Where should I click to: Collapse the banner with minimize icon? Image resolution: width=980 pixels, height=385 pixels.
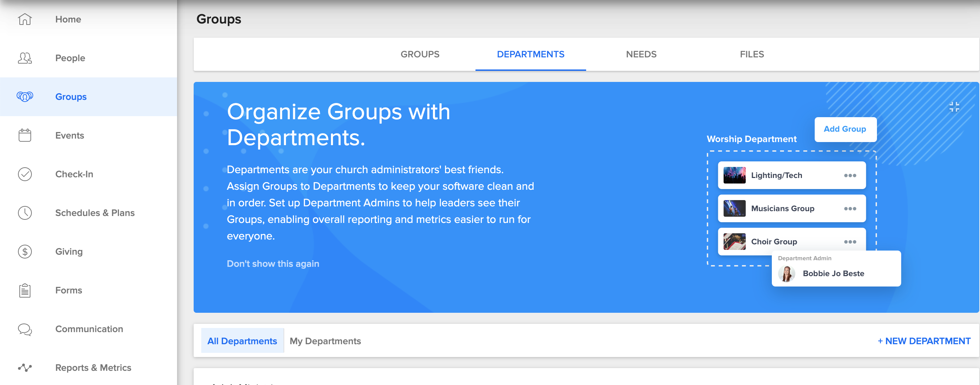click(x=954, y=107)
